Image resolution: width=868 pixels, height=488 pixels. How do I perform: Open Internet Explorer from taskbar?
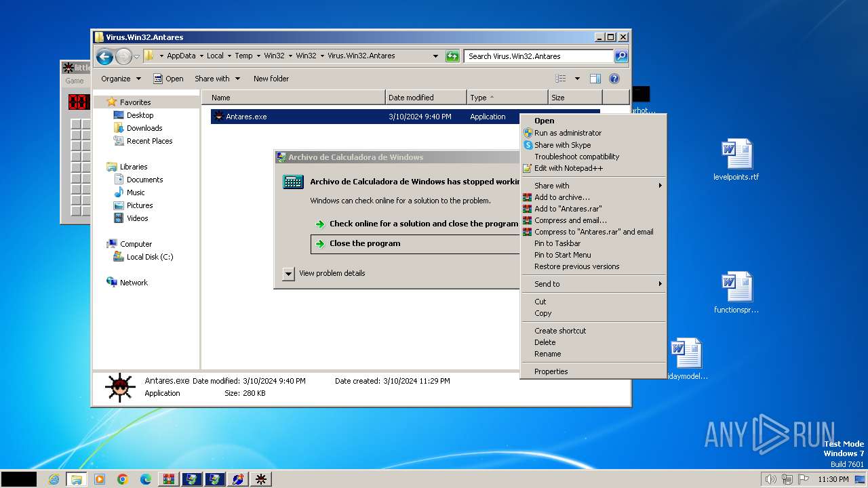click(x=54, y=479)
